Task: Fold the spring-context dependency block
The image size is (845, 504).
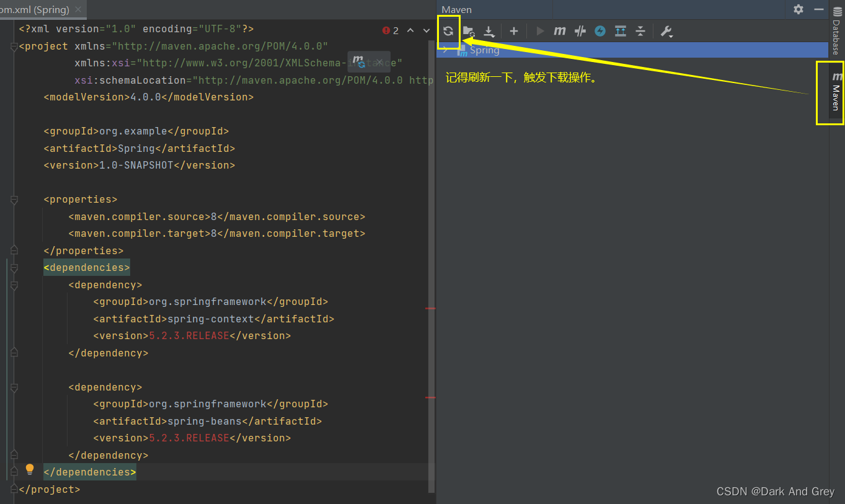Action: 14,285
